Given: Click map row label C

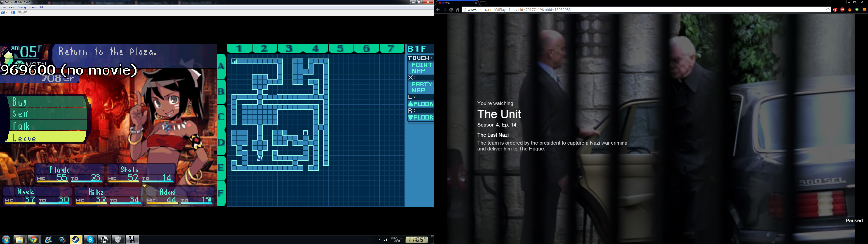Looking at the screenshot, I should pyautogui.click(x=221, y=117).
